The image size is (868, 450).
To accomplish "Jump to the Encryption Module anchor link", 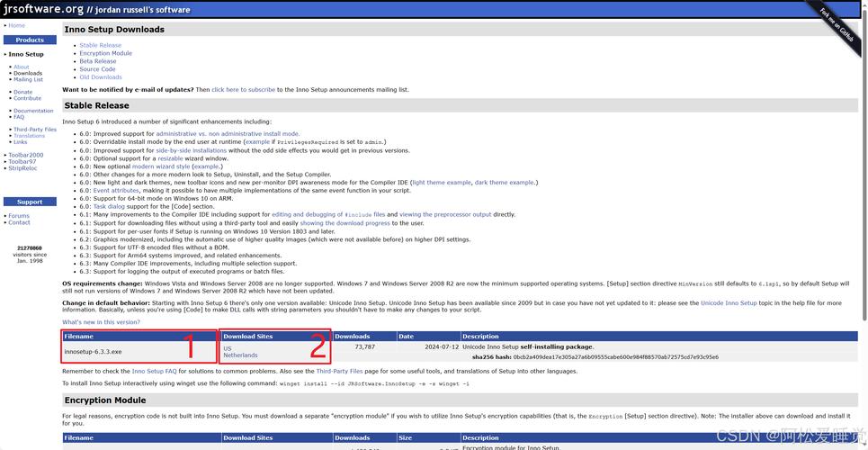I will coord(106,53).
